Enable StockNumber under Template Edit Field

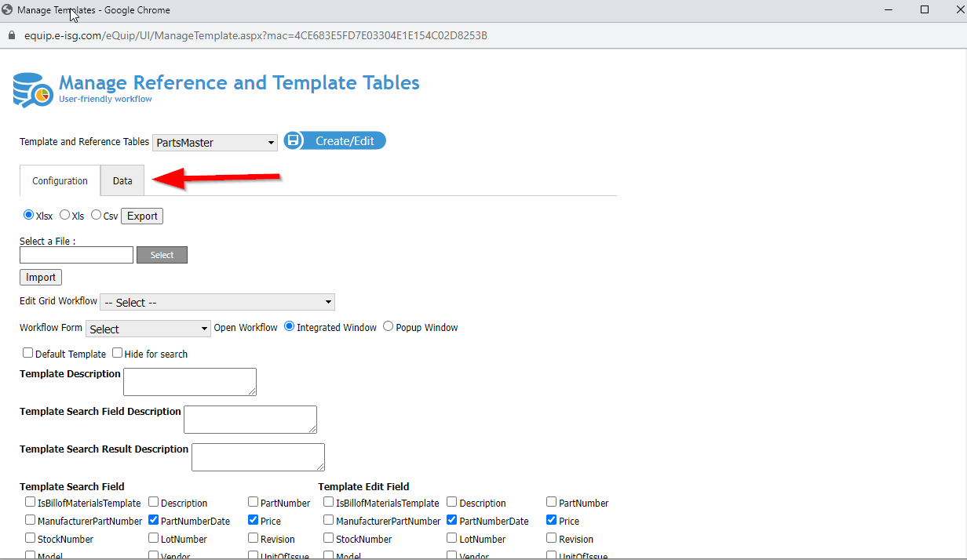click(328, 538)
